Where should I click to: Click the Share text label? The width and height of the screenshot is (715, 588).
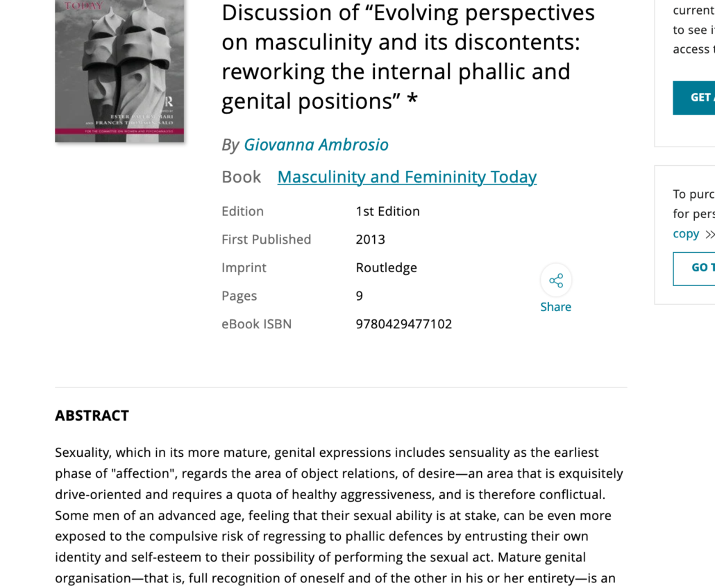coord(555,307)
